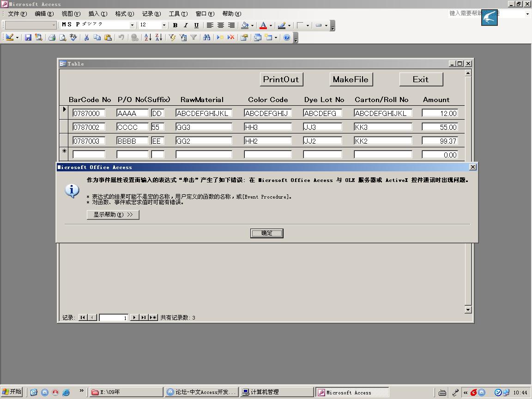The height and width of the screenshot is (399, 532).
Task: Click the Exit button on the form
Action: (421, 79)
